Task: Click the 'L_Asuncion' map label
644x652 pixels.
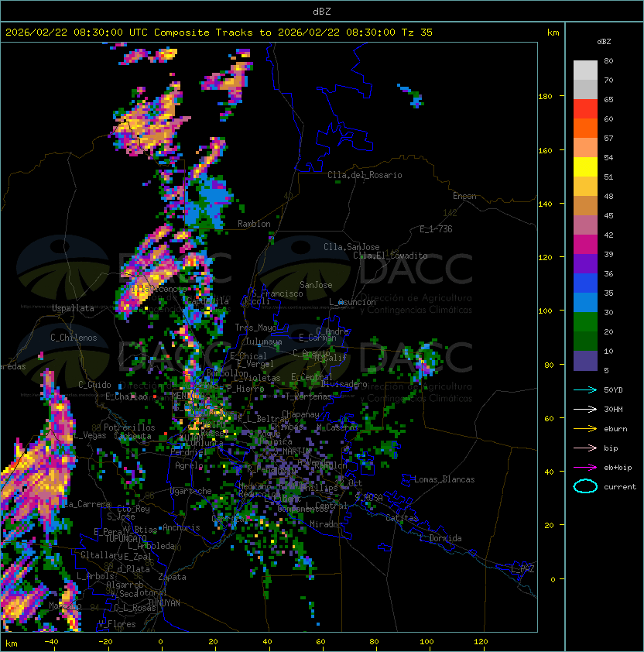Action: click(x=352, y=302)
